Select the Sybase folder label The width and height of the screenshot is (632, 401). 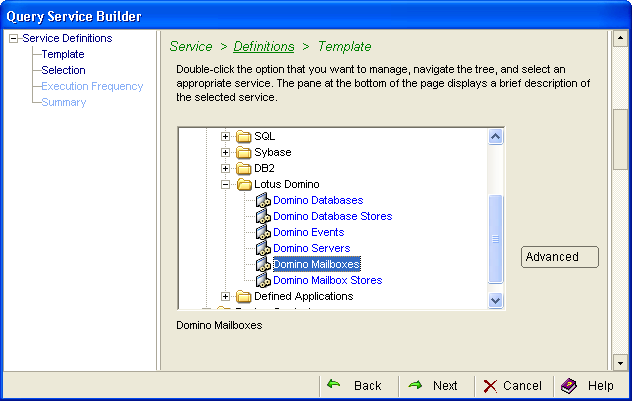pyautogui.click(x=272, y=152)
